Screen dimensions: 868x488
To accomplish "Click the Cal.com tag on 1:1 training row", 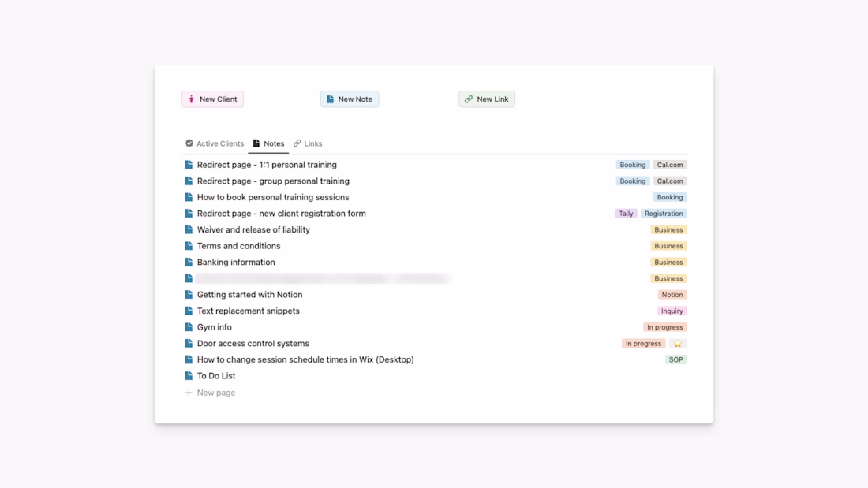I will coord(670,165).
